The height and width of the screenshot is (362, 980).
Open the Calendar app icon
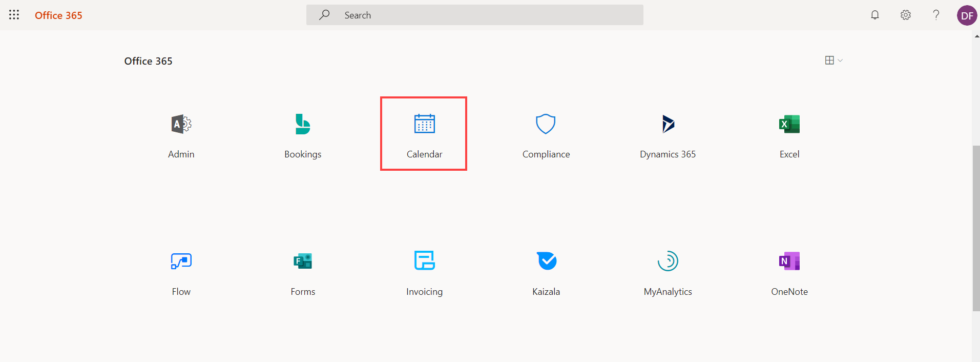tap(425, 124)
